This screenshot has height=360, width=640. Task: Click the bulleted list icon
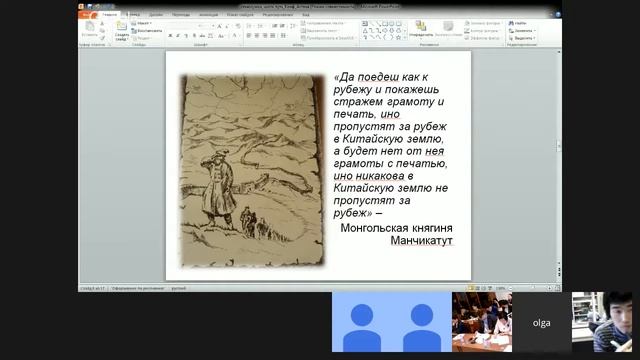(x=249, y=26)
